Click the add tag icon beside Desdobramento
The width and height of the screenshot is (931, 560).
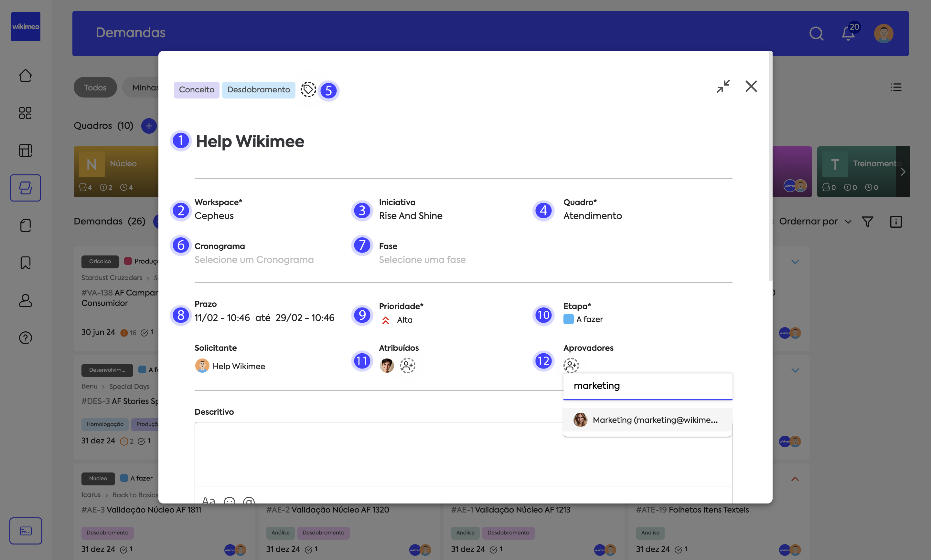click(308, 90)
